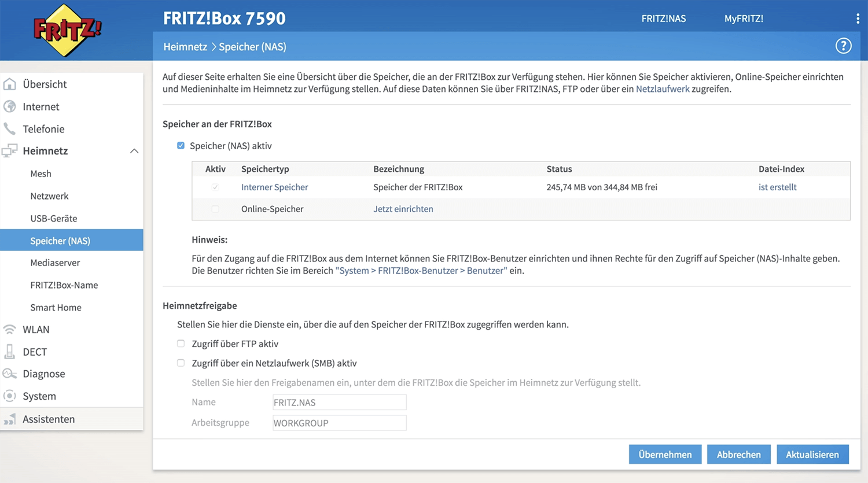Click the Übersicht house icon
Image resolution: width=868 pixels, height=483 pixels.
click(10, 84)
